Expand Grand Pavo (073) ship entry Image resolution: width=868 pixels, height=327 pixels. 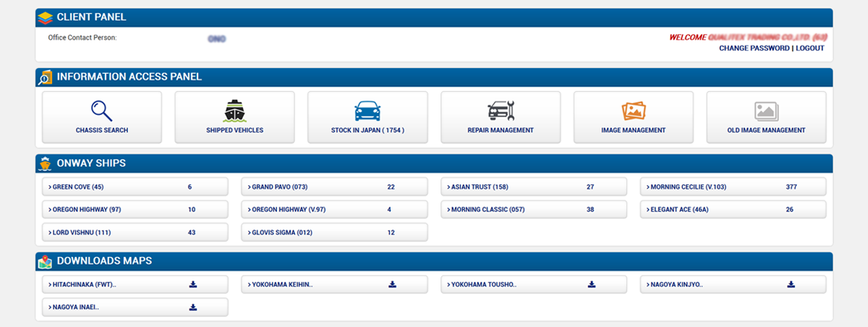coord(279,187)
